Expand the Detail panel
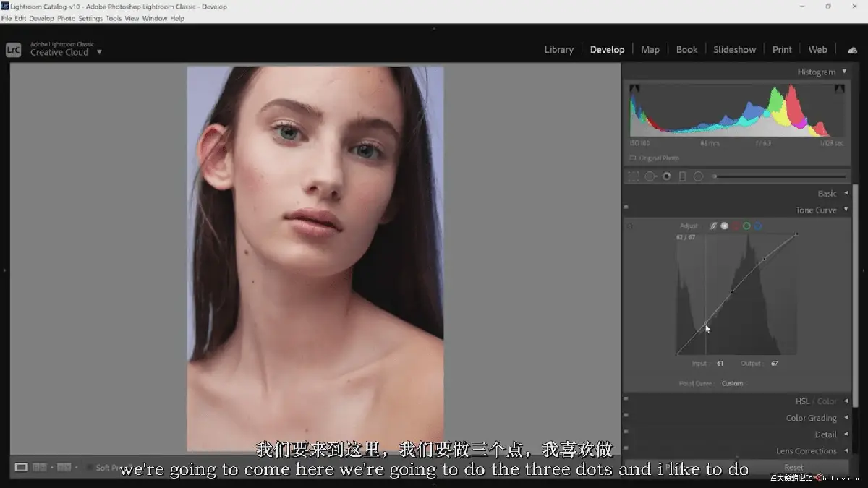Viewport: 868px width, 488px height. 846,435
